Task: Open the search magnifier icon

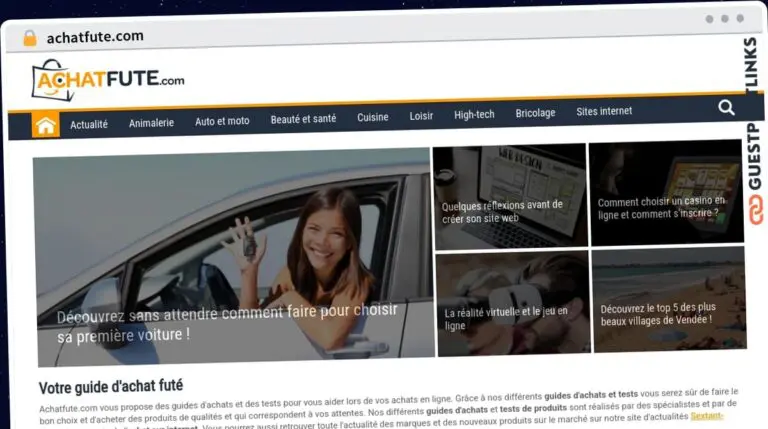Action: click(x=726, y=107)
